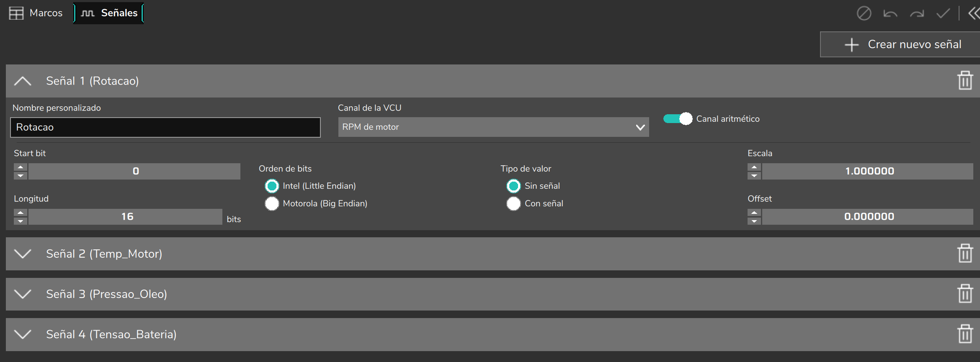Image resolution: width=980 pixels, height=362 pixels.
Task: Delete Señal 1 (Rotacao) with trash icon
Action: point(965,80)
